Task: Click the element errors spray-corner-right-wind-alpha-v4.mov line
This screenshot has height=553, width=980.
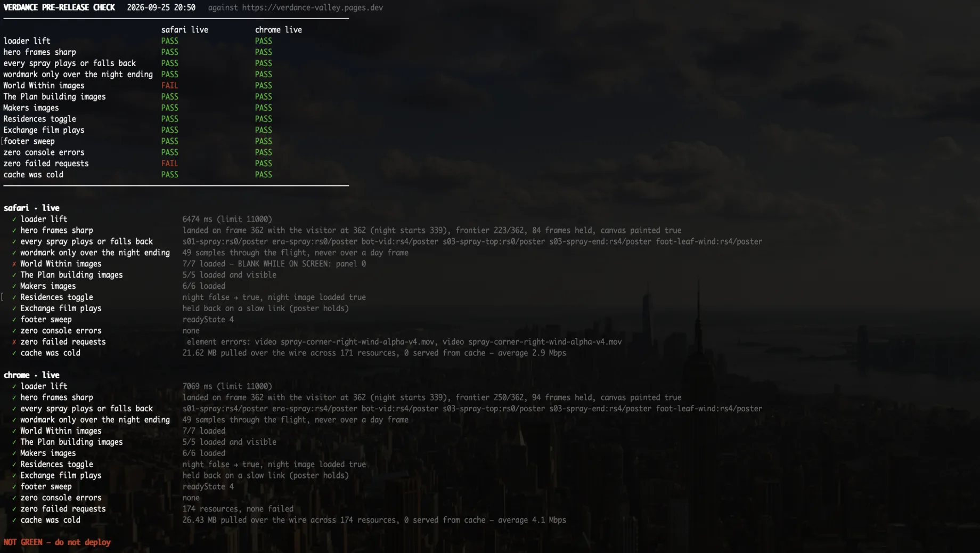Action: click(x=404, y=342)
